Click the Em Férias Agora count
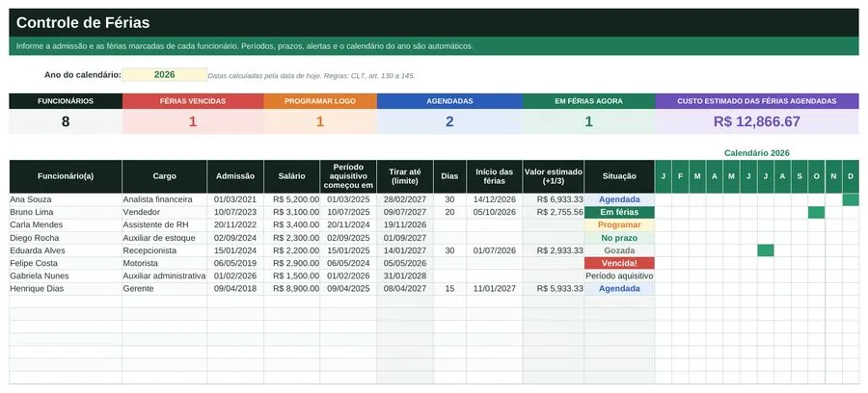This screenshot has width=868, height=393. coord(589,121)
